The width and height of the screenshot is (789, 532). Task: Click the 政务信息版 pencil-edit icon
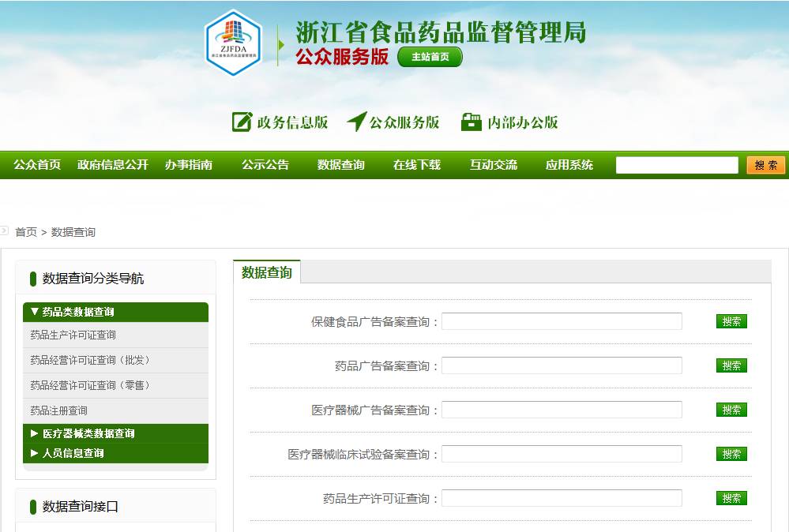click(242, 122)
